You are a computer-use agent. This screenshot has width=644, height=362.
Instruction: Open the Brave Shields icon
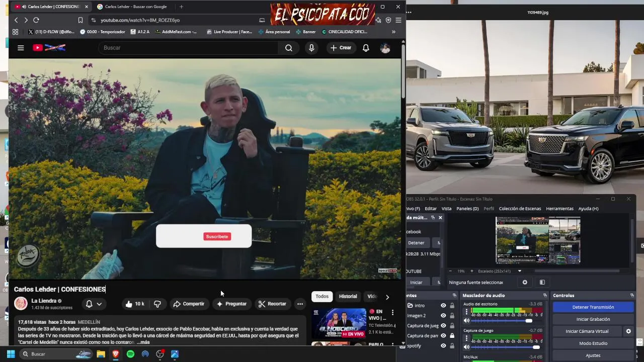click(x=388, y=20)
